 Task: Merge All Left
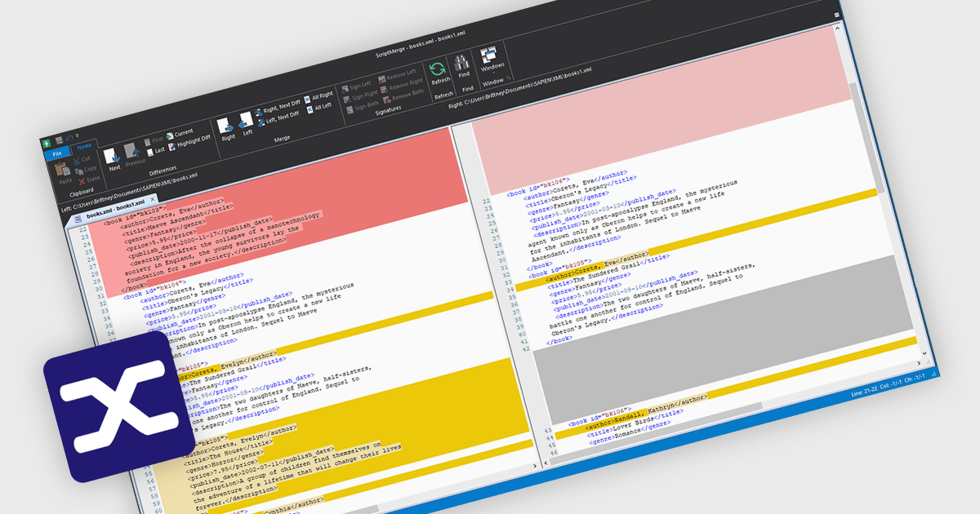click(318, 107)
